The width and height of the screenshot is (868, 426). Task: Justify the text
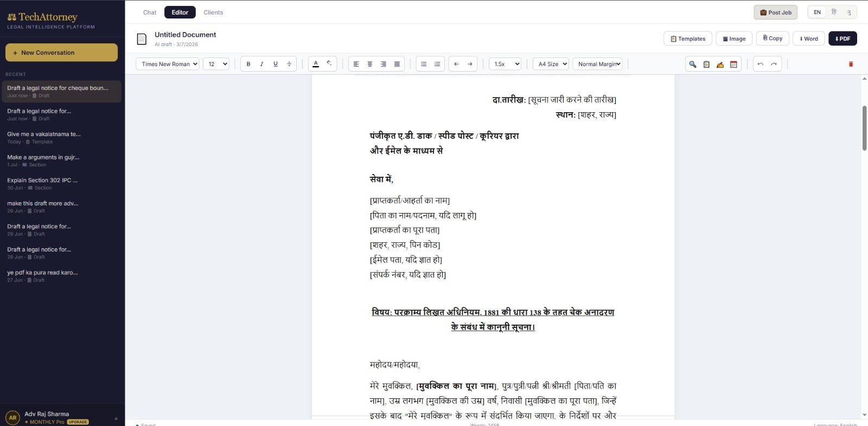coord(397,64)
